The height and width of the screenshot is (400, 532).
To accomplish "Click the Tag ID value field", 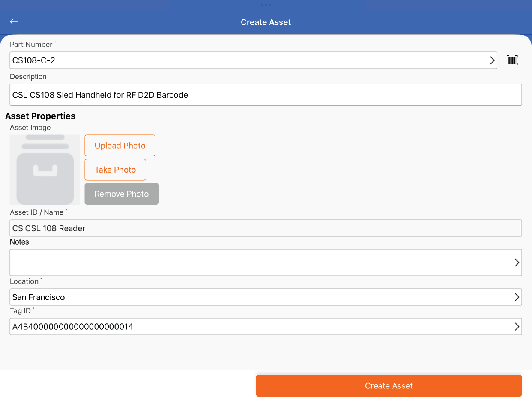I will click(x=257, y=327).
